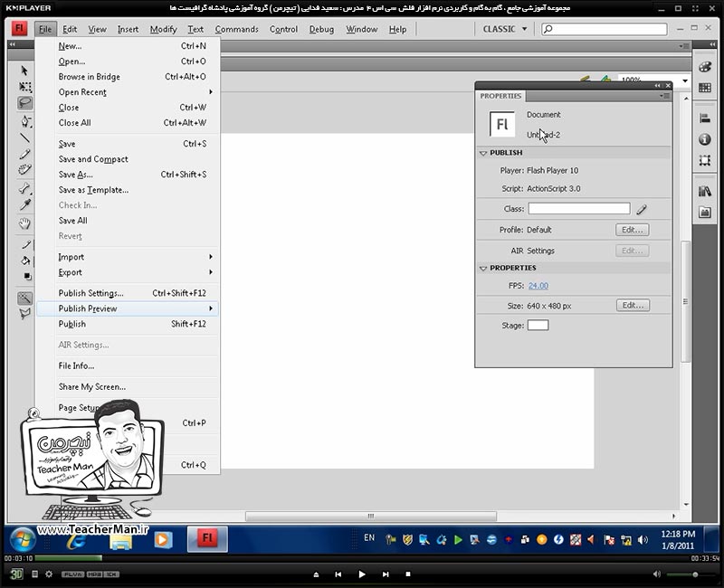
Task: Open the CLASSIC workspace dropdown
Action: point(505,29)
